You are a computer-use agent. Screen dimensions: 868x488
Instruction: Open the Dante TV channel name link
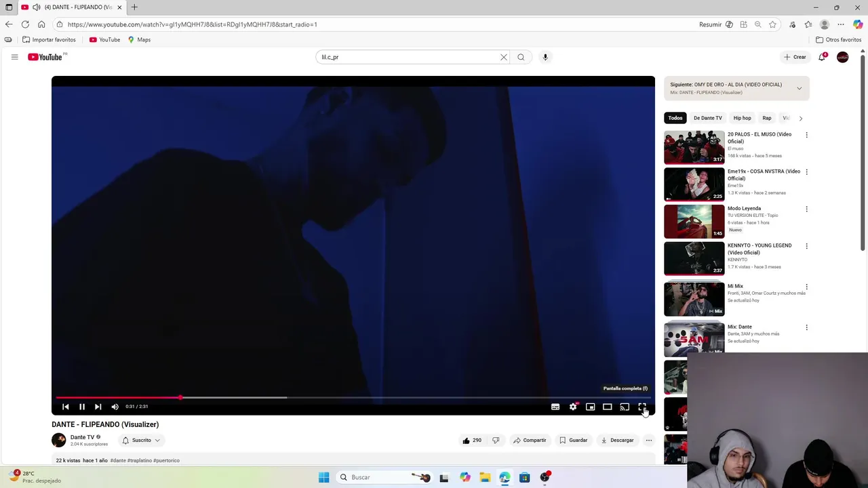(82, 437)
